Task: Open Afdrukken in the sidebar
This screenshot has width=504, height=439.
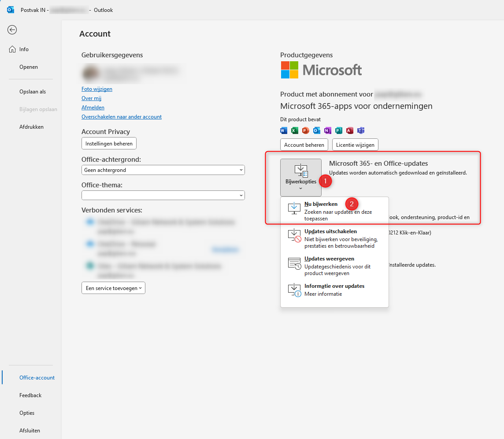Action: 32,126
